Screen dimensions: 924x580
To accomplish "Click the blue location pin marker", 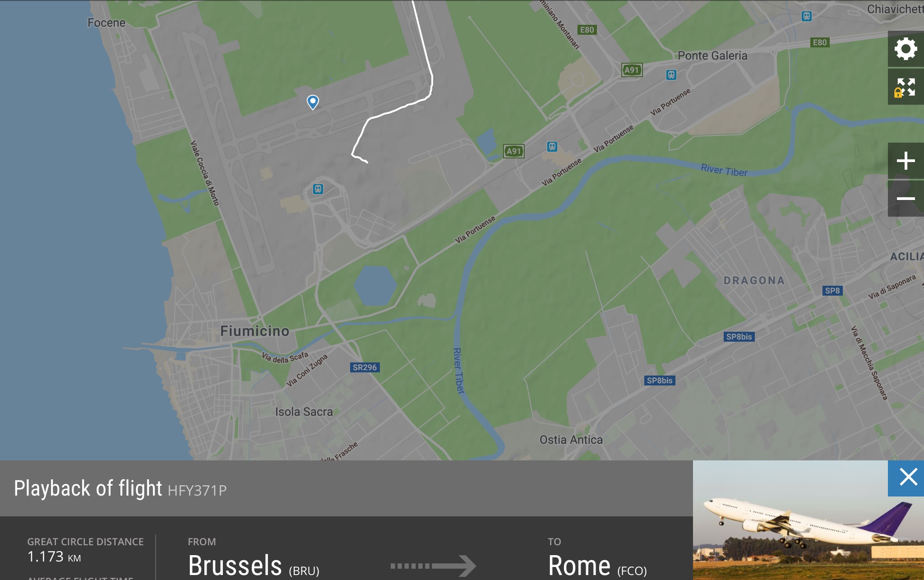I will click(313, 102).
